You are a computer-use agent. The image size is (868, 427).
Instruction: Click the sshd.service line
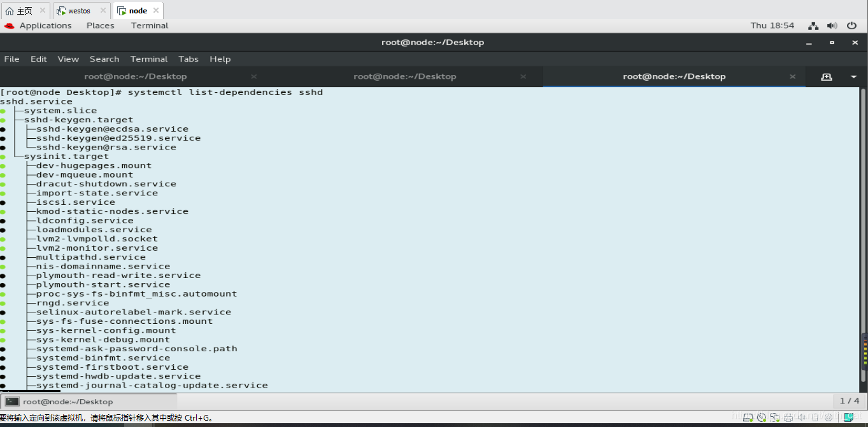(x=36, y=102)
